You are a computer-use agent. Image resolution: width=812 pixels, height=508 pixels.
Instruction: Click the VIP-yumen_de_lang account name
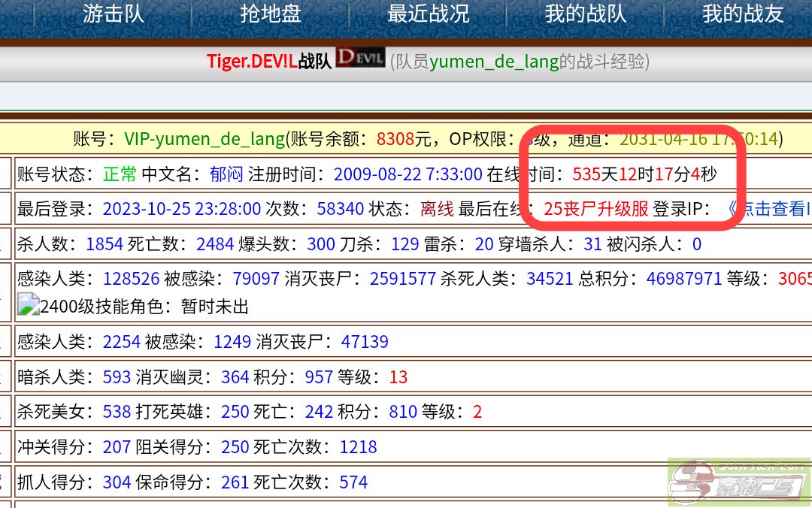point(205,139)
